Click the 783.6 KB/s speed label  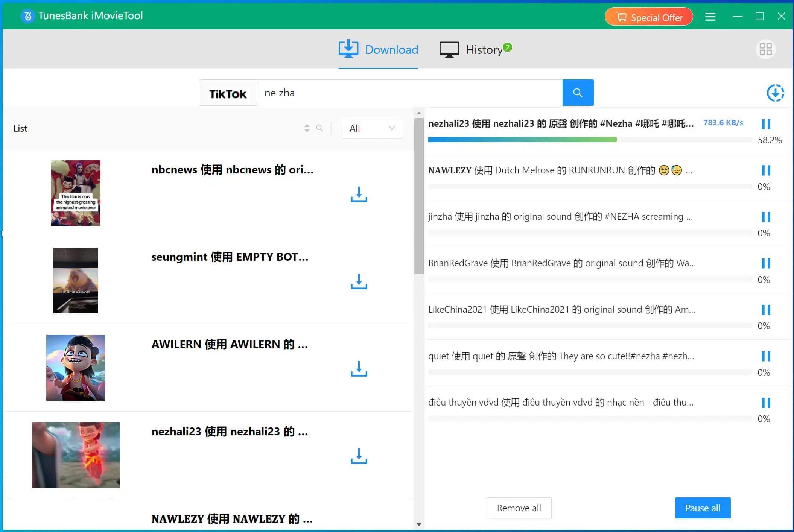click(x=723, y=123)
